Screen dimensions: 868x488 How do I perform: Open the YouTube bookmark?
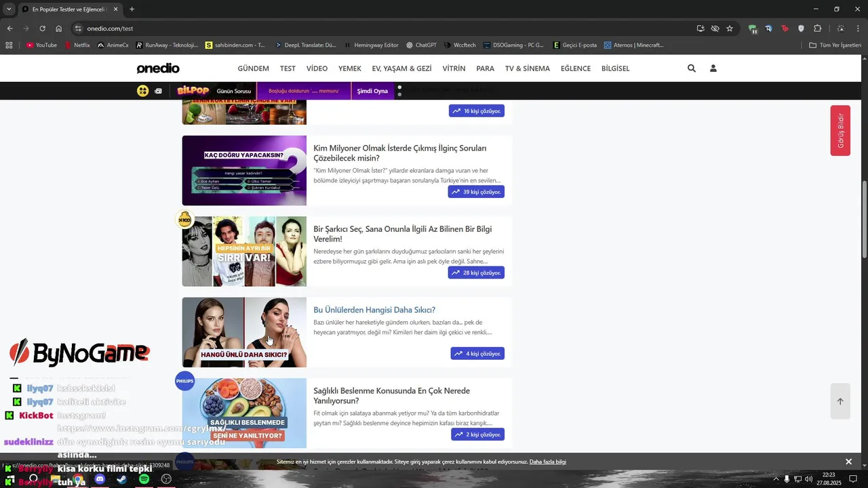coord(41,45)
